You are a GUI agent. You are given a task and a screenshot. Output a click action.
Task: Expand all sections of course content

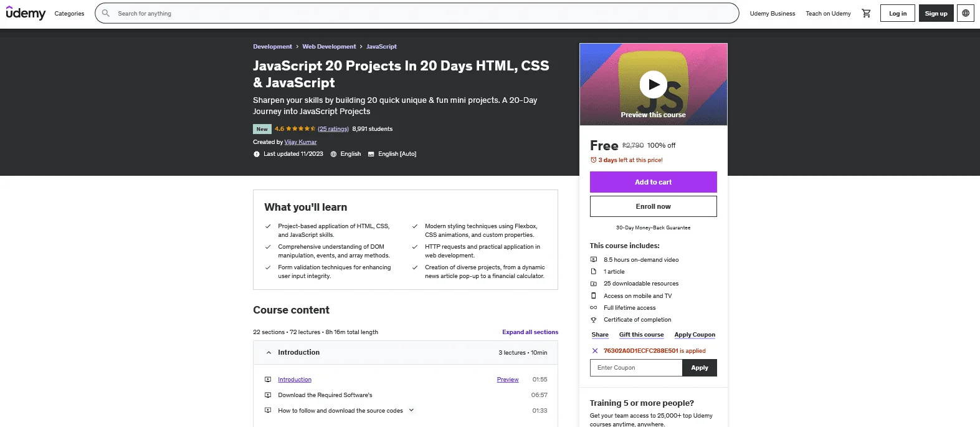click(x=530, y=332)
